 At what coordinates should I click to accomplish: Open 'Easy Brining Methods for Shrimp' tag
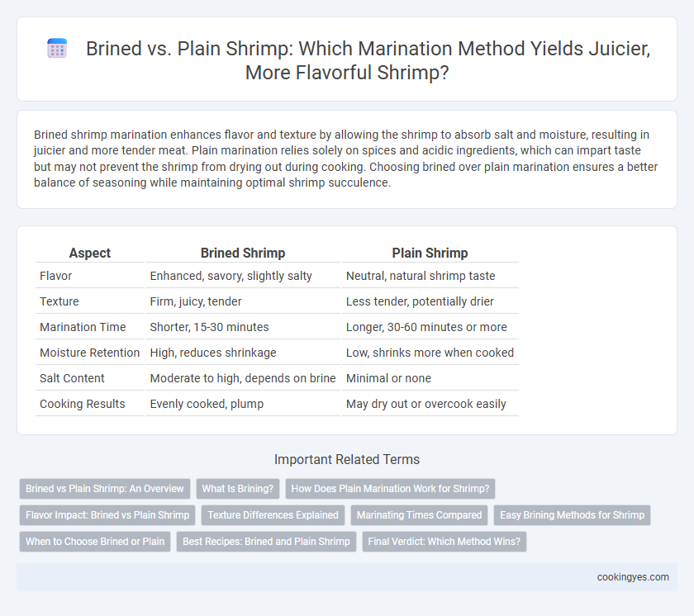[x=572, y=515]
